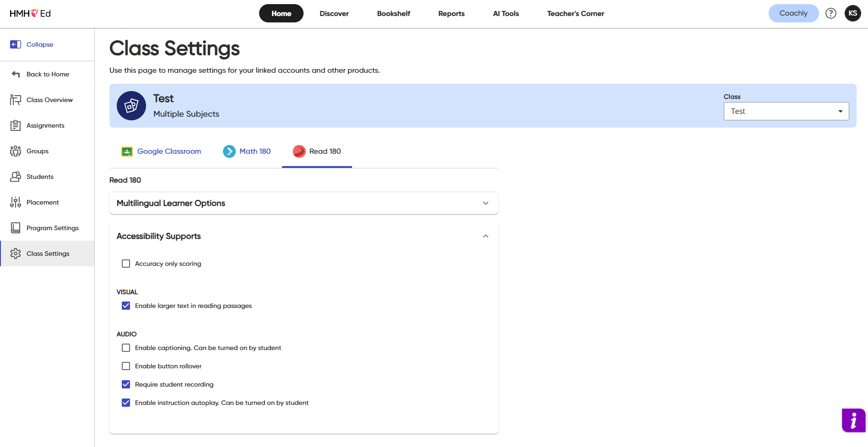Click the Multilingual Learner Options heading text
The image size is (868, 447).
[x=171, y=203]
